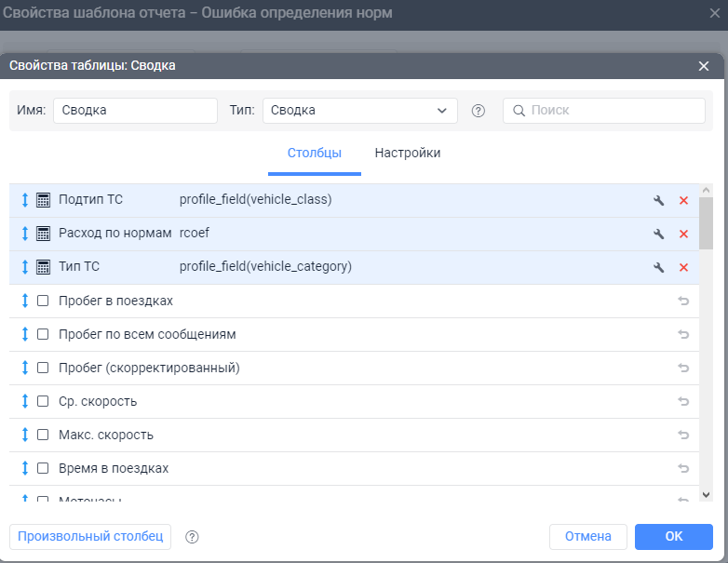
Task: Remove the Тип ТС column with red cross
Action: [x=683, y=267]
